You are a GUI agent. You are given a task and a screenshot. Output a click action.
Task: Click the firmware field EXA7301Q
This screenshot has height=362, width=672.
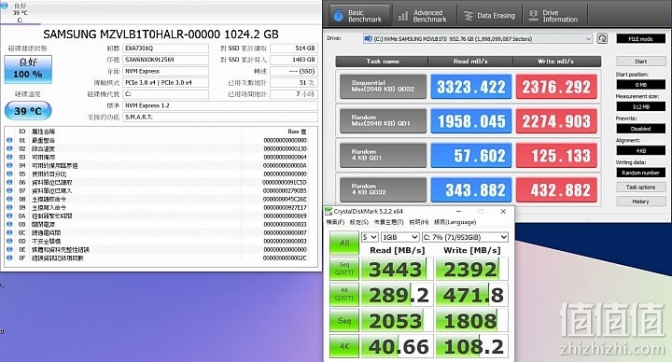click(165, 48)
